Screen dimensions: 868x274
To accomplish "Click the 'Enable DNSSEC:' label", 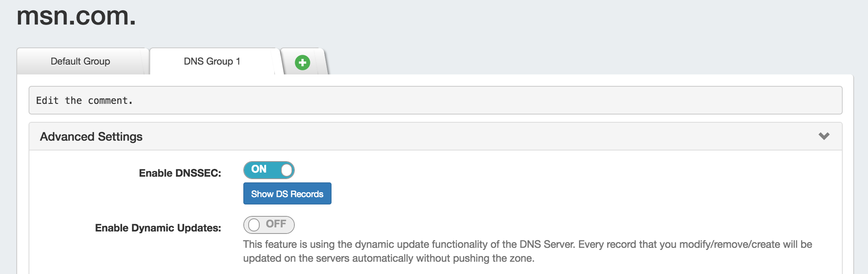I will click(x=180, y=173).
